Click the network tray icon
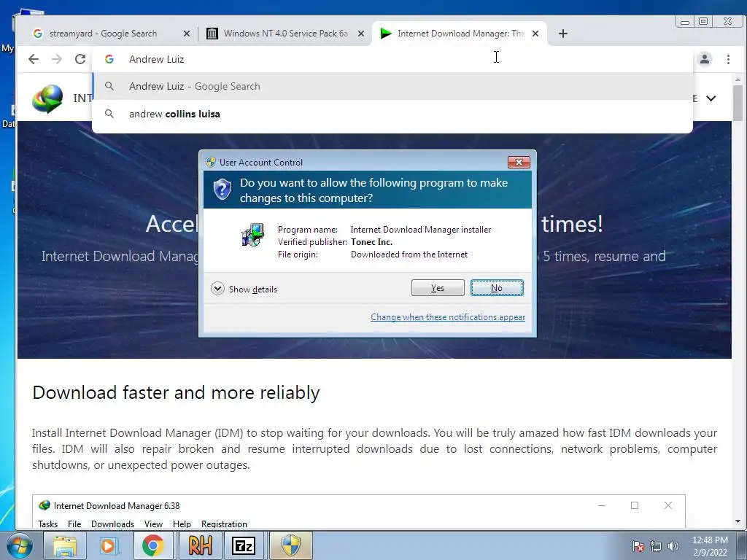 pyautogui.click(x=656, y=546)
